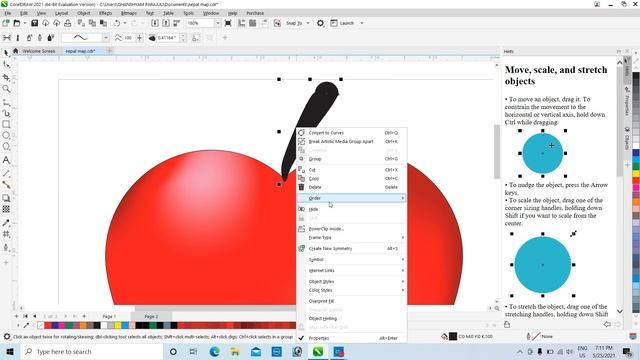Viewport: 640px width, 360px height.
Task: Click the Save disk icon
Action: (x=35, y=23)
